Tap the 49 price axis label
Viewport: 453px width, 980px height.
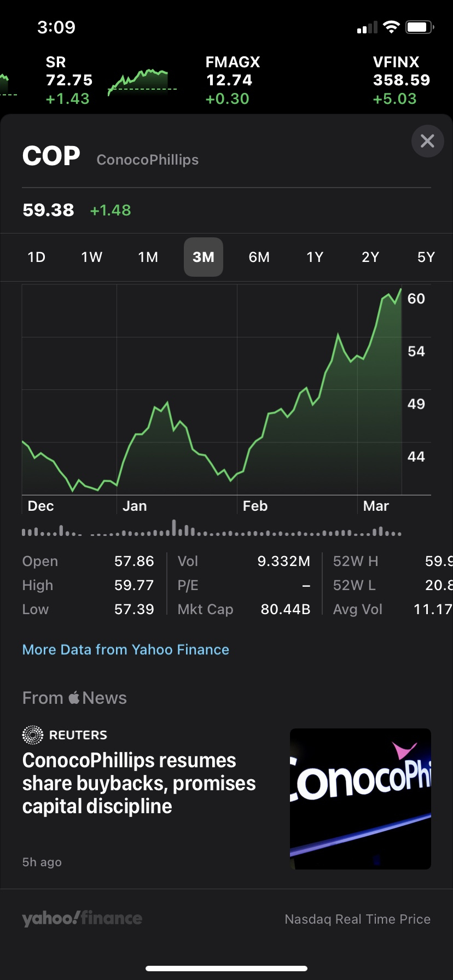click(416, 404)
